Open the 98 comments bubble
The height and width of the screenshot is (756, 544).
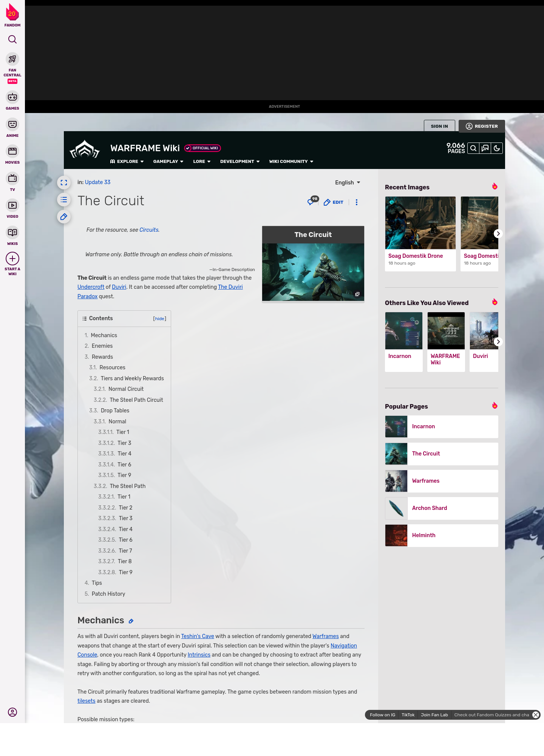pos(313,201)
